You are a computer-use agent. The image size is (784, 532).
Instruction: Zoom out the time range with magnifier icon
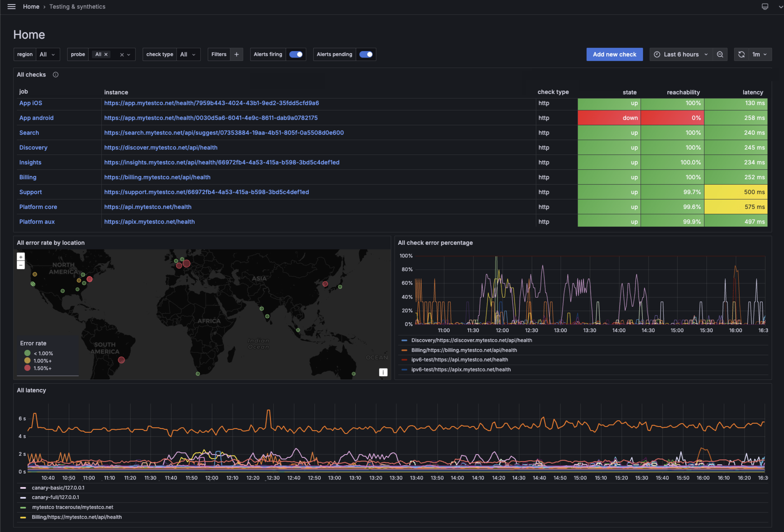pyautogui.click(x=720, y=54)
